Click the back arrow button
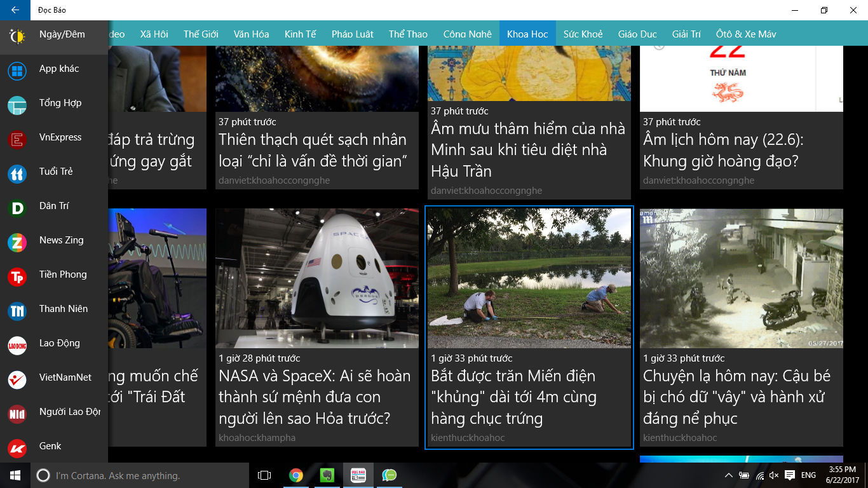Screen dimensions: 868x488 click(15, 10)
